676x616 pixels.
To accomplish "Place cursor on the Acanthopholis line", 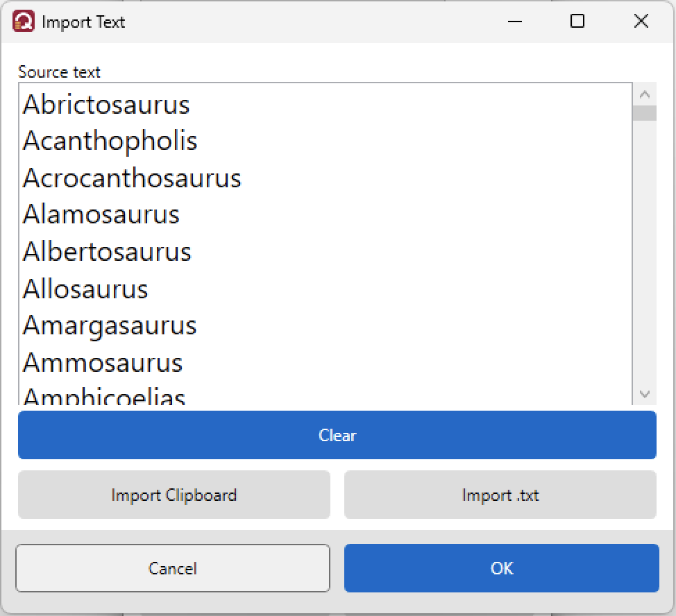I will [x=110, y=142].
